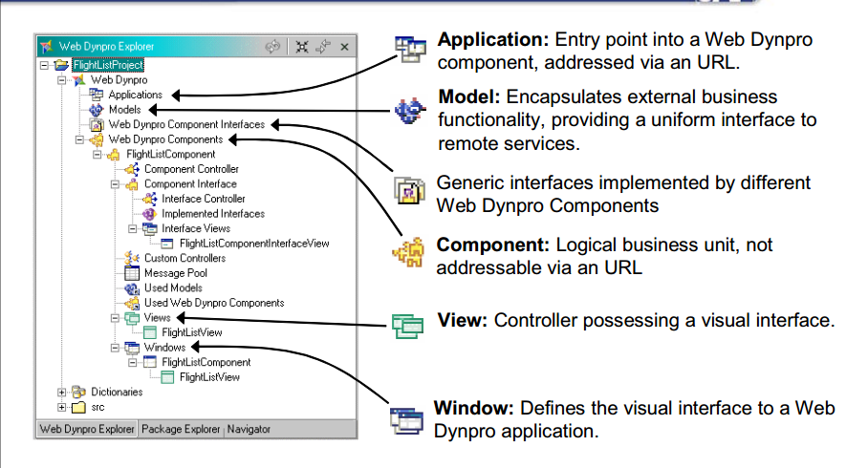Image resolution: width=868 pixels, height=468 pixels.
Task: Click the Interface Controller icon
Action: point(149,199)
